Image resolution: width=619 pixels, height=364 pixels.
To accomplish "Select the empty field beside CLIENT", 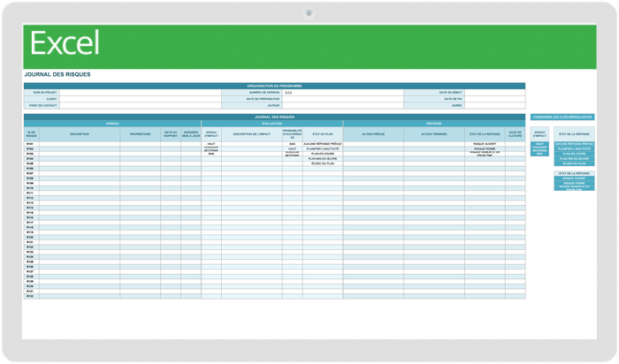I will point(140,99).
